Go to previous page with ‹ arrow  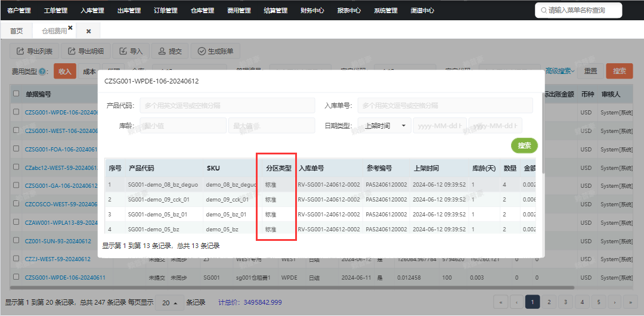pos(516,302)
